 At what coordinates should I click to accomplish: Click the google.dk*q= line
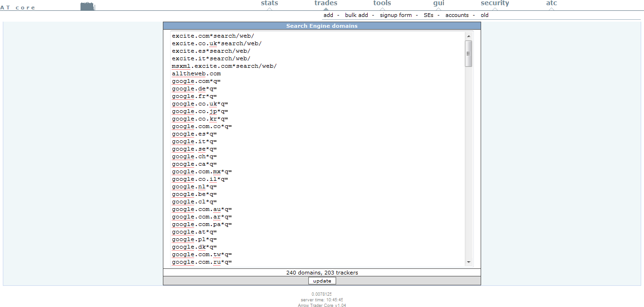pyautogui.click(x=194, y=247)
